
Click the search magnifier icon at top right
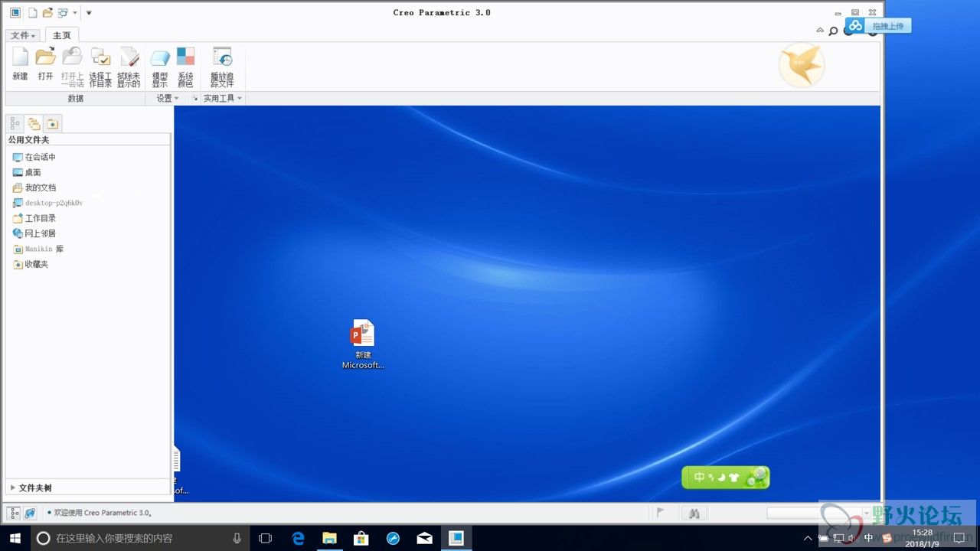pos(833,31)
